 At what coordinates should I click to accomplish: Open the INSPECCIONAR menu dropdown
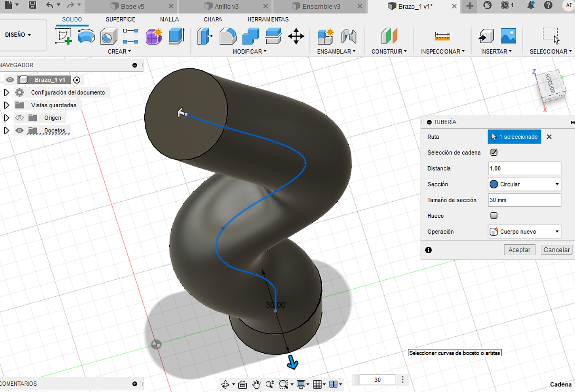[x=443, y=51]
